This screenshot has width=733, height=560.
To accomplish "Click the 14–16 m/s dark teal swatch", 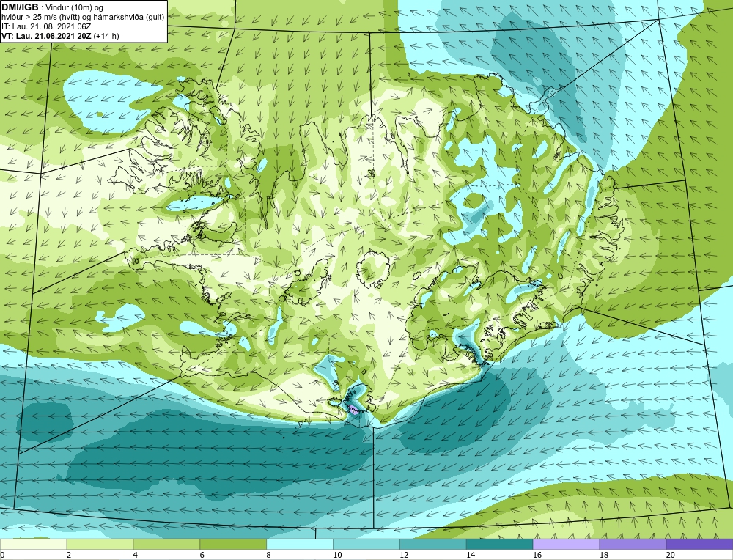I will [x=499, y=544].
